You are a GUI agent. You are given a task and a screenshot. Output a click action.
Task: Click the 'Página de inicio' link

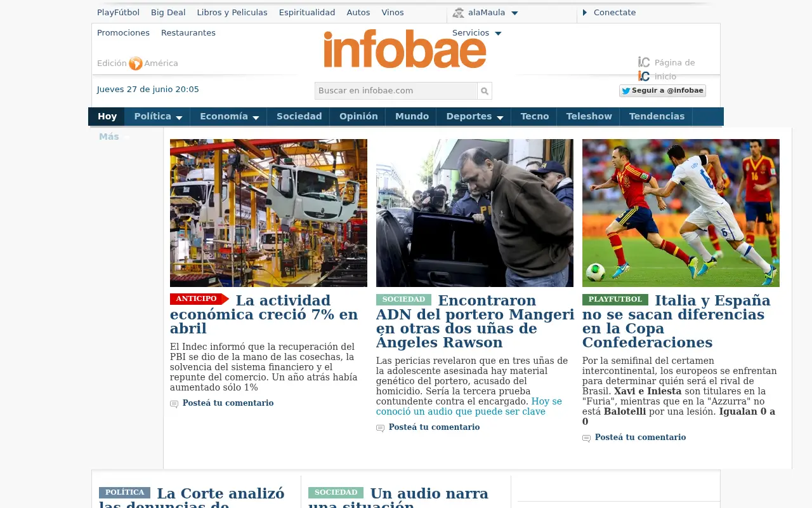(674, 69)
